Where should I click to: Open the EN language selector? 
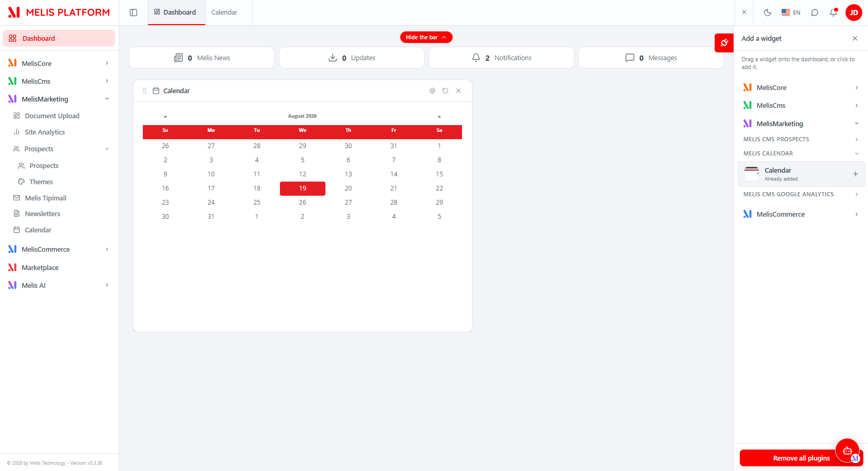(791, 13)
